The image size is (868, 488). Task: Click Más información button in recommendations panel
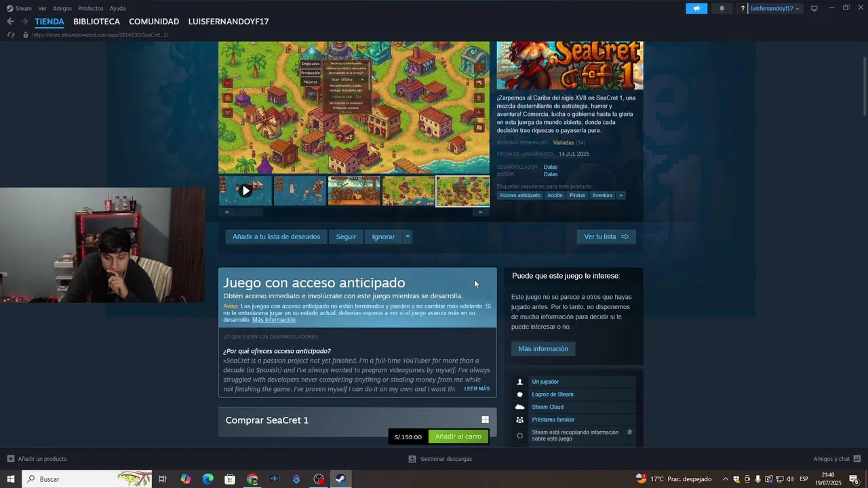tap(543, 348)
